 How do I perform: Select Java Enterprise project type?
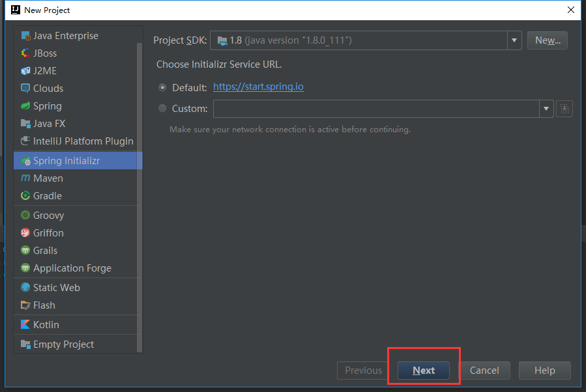pyautogui.click(x=75, y=36)
